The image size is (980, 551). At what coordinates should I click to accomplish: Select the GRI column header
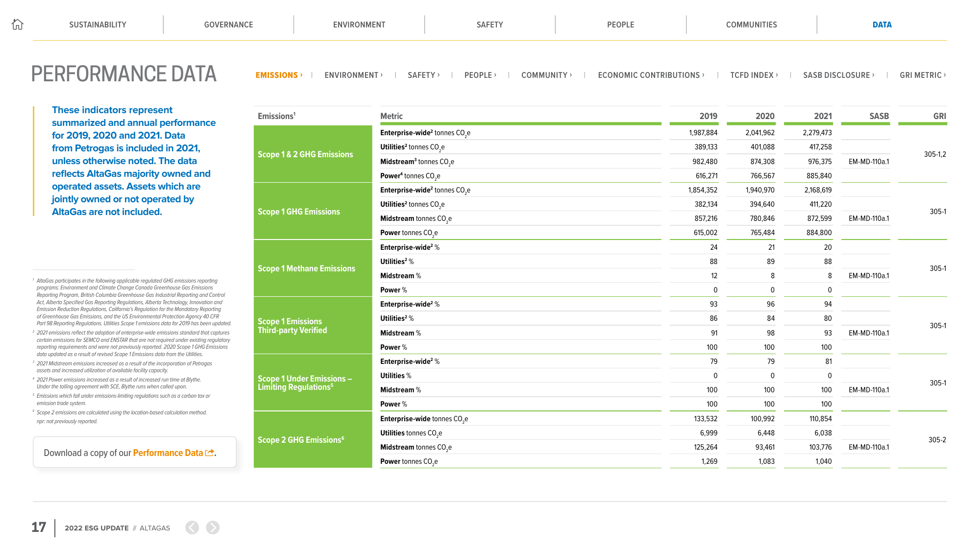[x=939, y=116]
